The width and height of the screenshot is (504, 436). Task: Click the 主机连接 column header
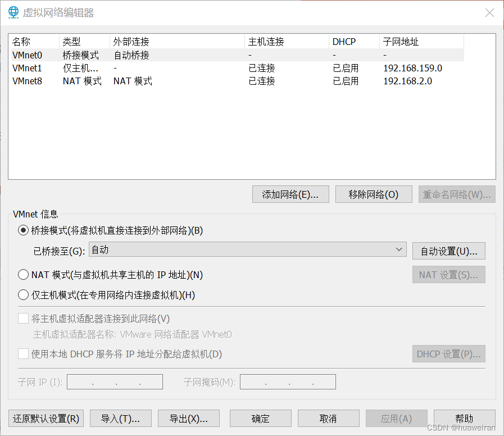[x=287, y=42]
